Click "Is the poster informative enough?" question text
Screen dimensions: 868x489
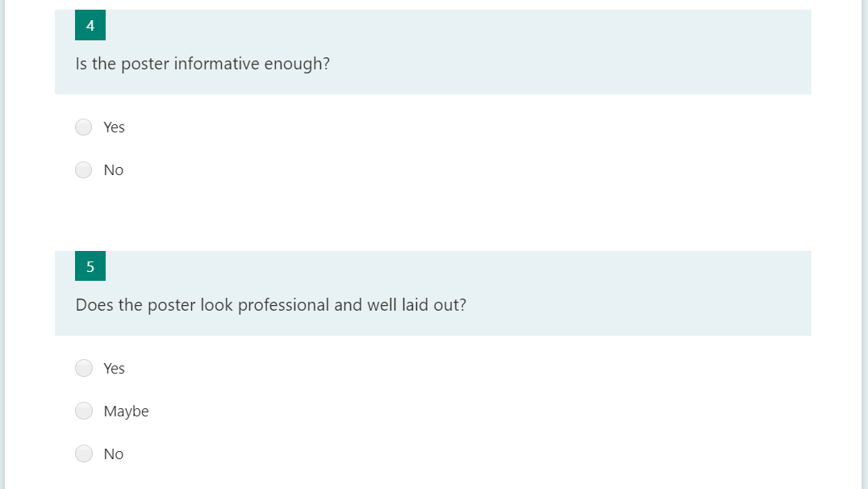coord(202,64)
